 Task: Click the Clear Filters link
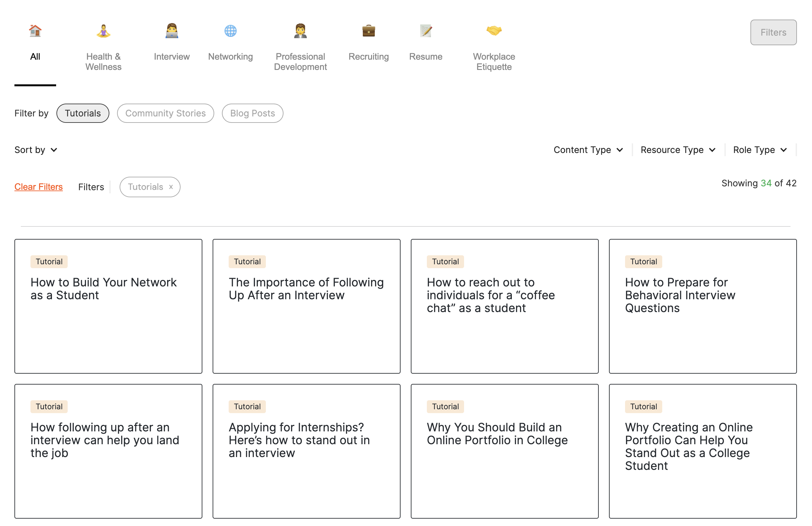tap(38, 187)
